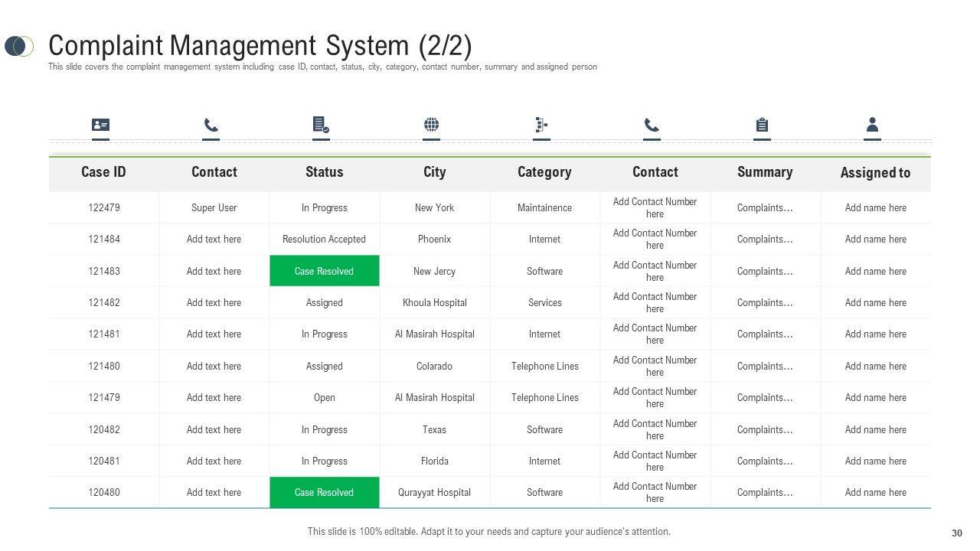Click the phone icon above second Contact column
Image resolution: width=980 pixels, height=551 pixels.
point(652,125)
